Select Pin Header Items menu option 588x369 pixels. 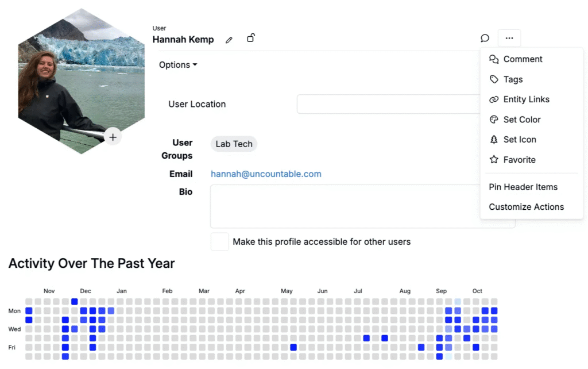523,187
